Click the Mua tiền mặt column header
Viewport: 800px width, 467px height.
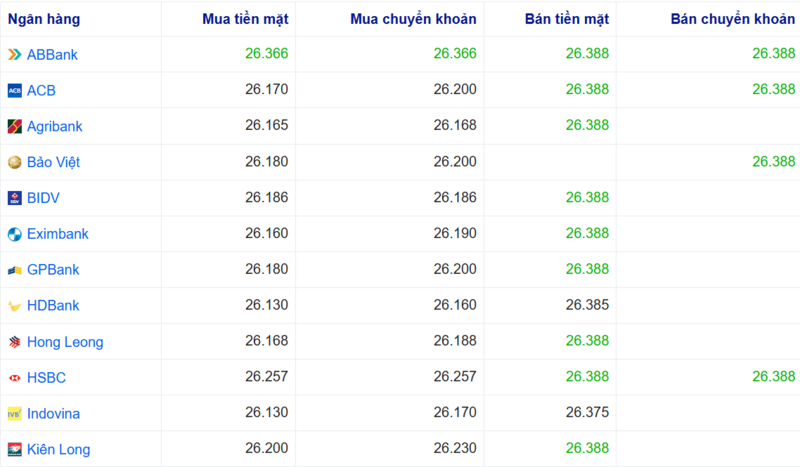coord(246,19)
